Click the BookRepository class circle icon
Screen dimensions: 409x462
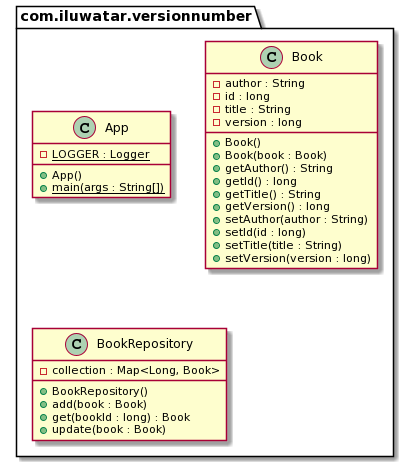click(76, 344)
